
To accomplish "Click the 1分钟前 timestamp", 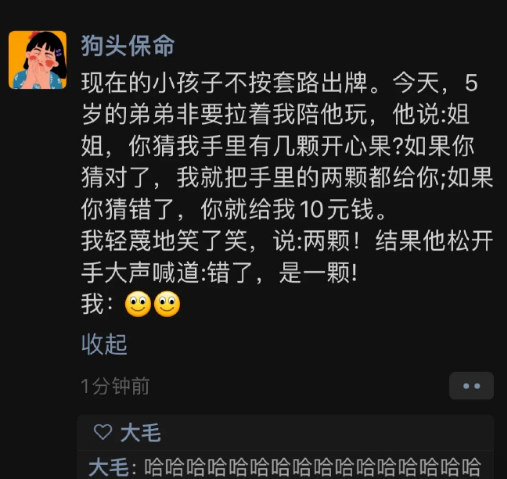I will tap(115, 386).
